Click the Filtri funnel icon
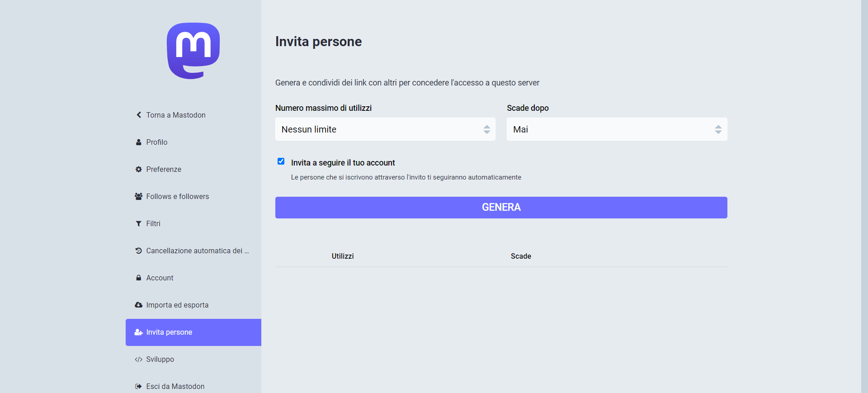Viewport: 868px width, 393px height. [139, 223]
